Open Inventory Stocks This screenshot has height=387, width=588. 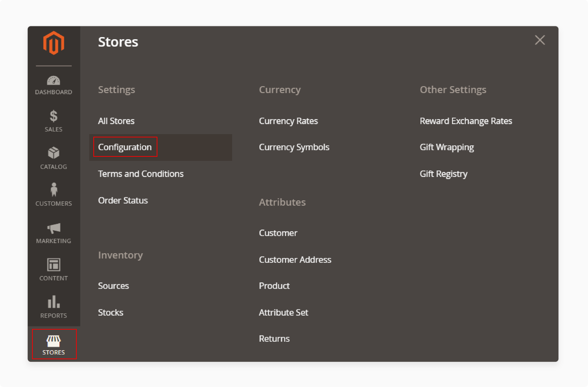tap(110, 313)
